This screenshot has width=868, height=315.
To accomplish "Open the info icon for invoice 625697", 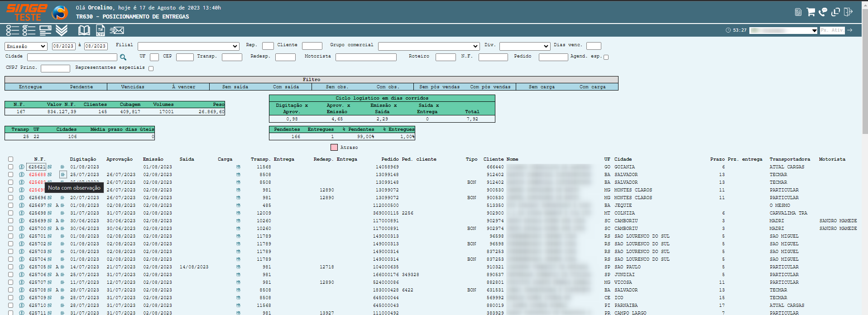I will (x=21, y=205).
